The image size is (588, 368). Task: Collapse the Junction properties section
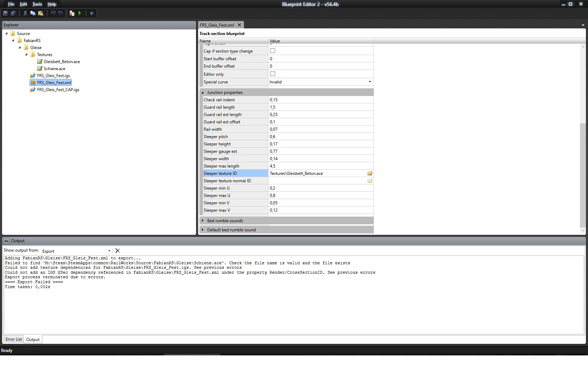(202, 93)
